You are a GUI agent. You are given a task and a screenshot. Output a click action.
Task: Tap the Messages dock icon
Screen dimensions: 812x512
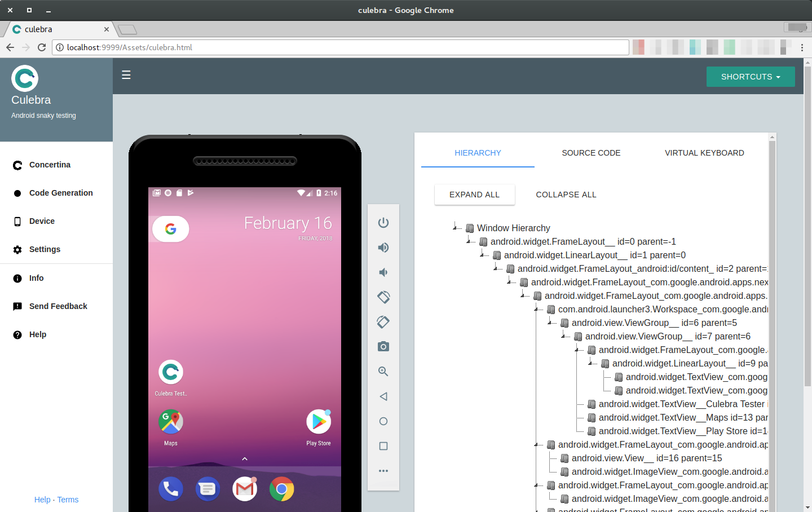[208, 489]
